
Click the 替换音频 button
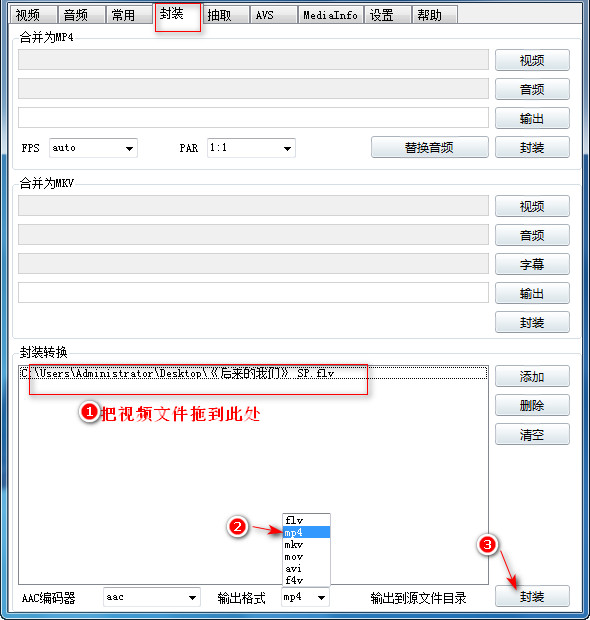click(x=429, y=147)
